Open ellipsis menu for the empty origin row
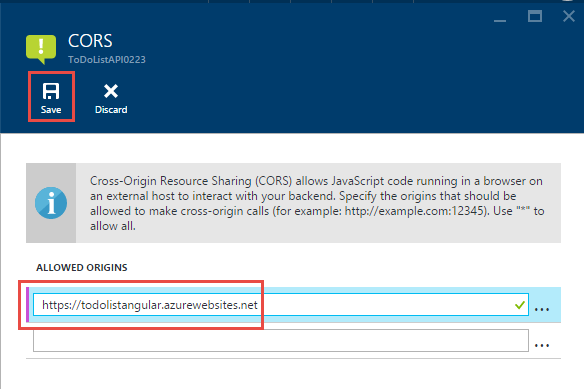 [x=542, y=345]
